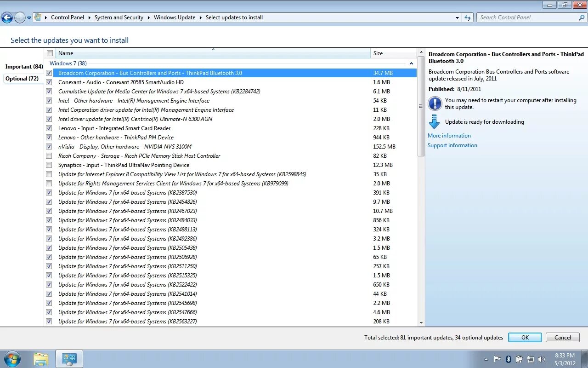This screenshot has width=588, height=368.
Task: Click OK to confirm selected updates
Action: (x=525, y=338)
